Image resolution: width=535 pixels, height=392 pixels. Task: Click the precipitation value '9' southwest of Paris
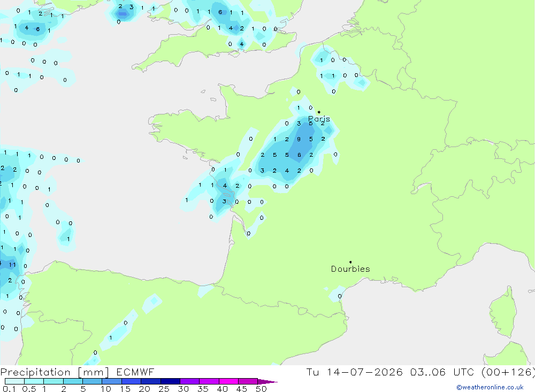coord(299,139)
